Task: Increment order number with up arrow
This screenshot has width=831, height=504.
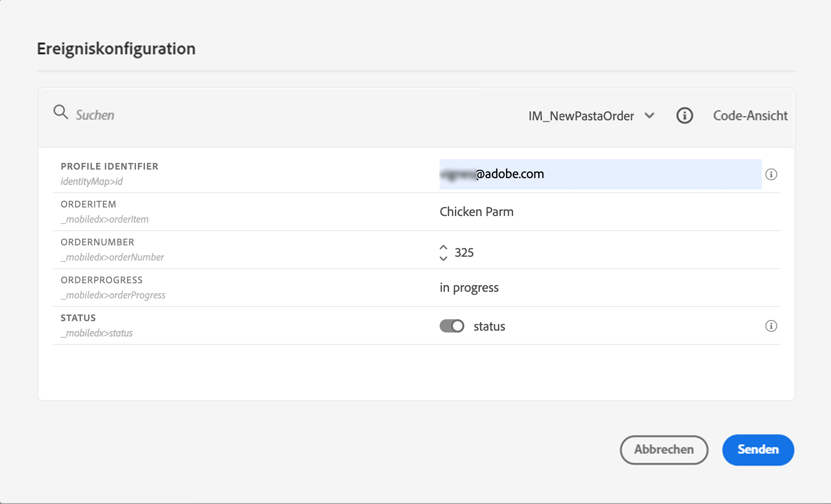Action: tap(443, 247)
